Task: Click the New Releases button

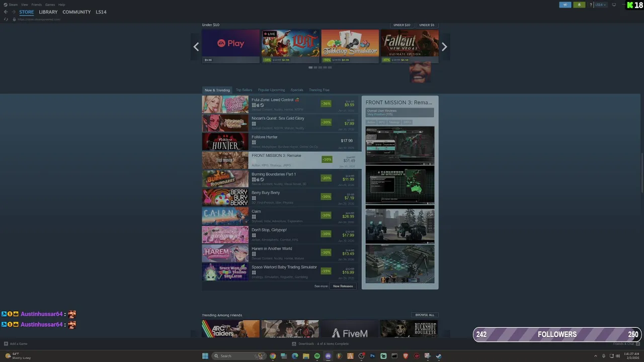Action: point(343,286)
